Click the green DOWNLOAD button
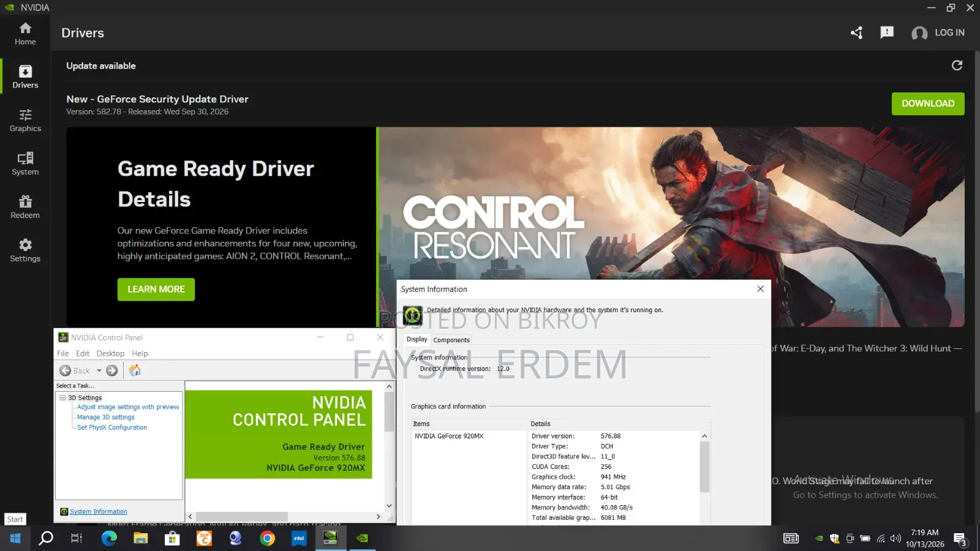 coord(928,103)
